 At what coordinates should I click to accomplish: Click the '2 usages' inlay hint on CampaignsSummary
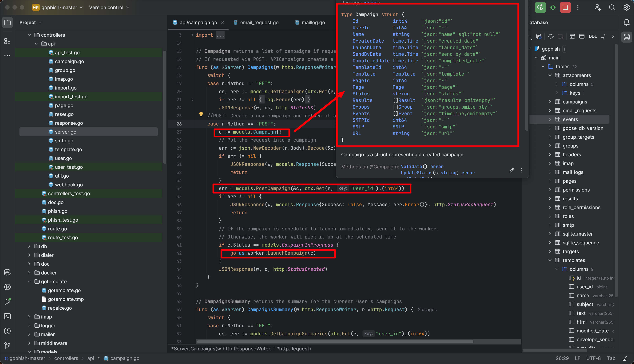coord(427,310)
